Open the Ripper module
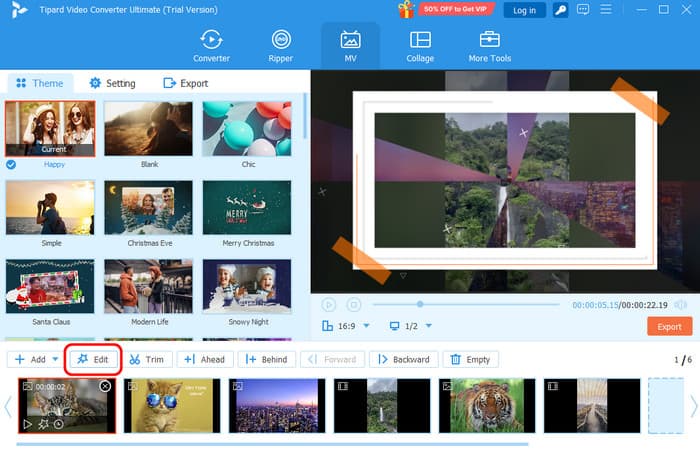Viewport: 700px width, 450px height. [x=281, y=45]
